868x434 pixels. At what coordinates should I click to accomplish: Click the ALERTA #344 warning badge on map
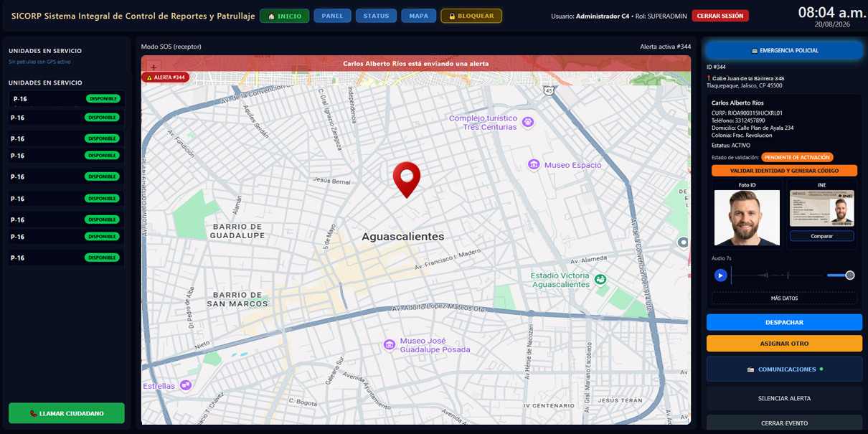point(166,77)
